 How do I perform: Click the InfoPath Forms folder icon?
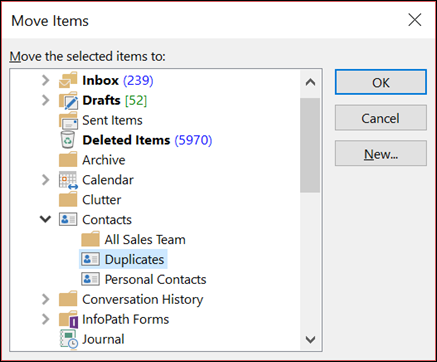tap(68, 319)
